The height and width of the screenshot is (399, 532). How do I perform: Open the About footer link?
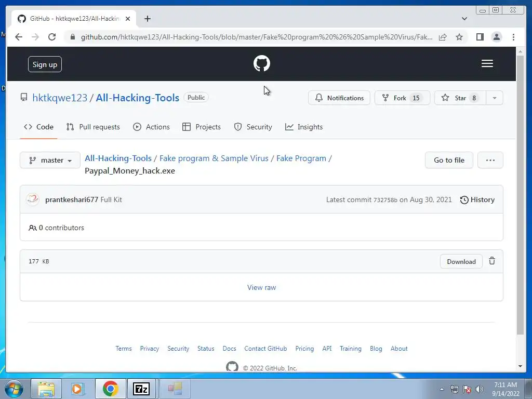(x=399, y=349)
